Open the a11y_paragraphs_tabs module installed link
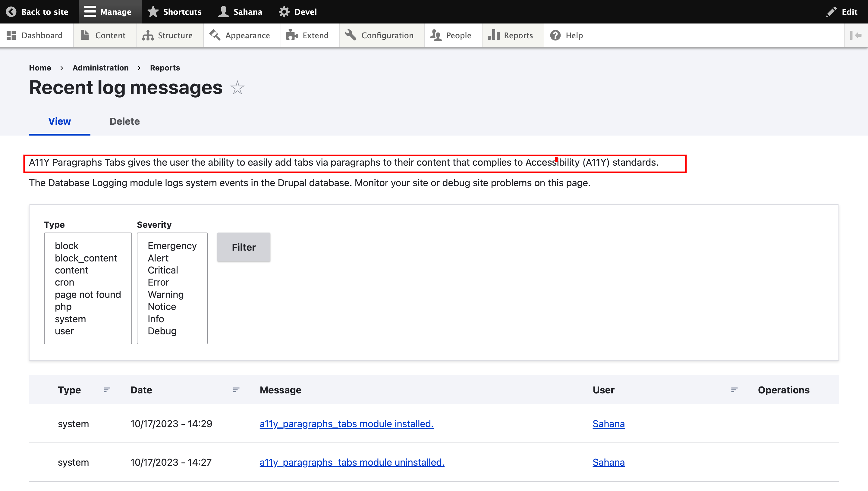The height and width of the screenshot is (491, 868). pyautogui.click(x=346, y=424)
